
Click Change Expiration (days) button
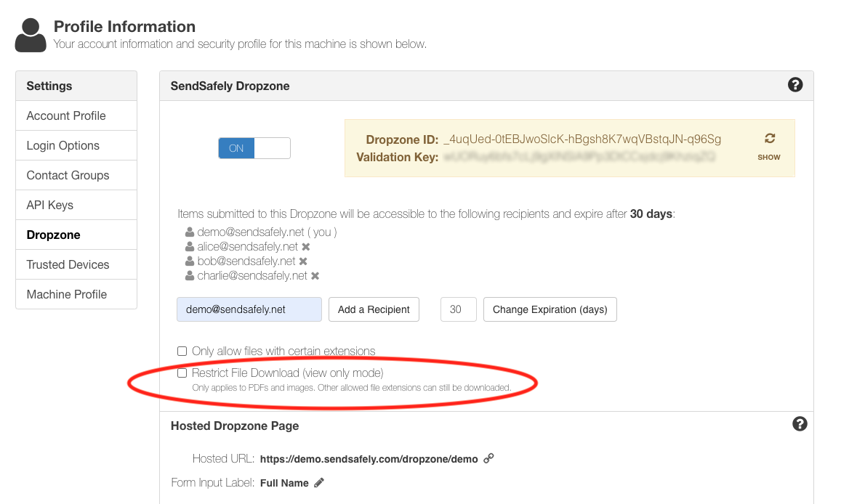click(550, 309)
